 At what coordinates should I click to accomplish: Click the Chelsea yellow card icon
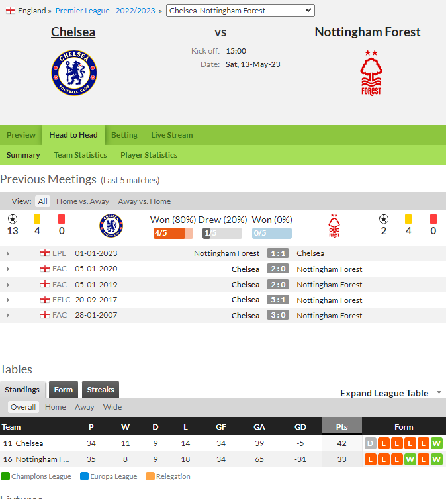[x=37, y=219]
